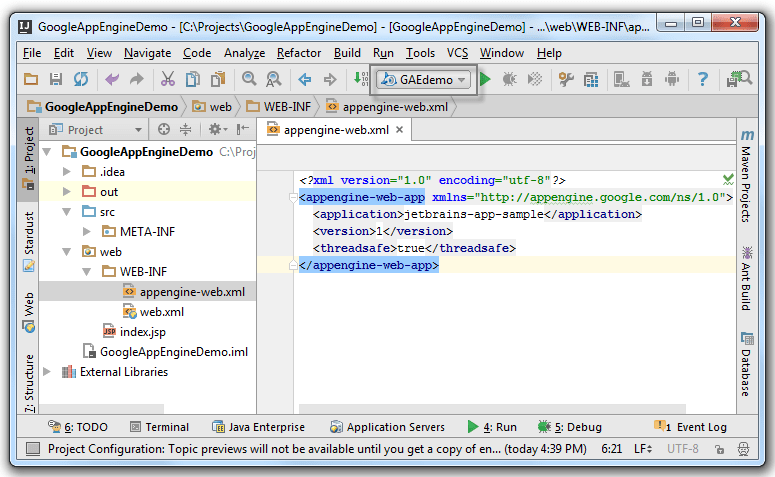
Task: Open the Refactor menu
Action: point(299,53)
